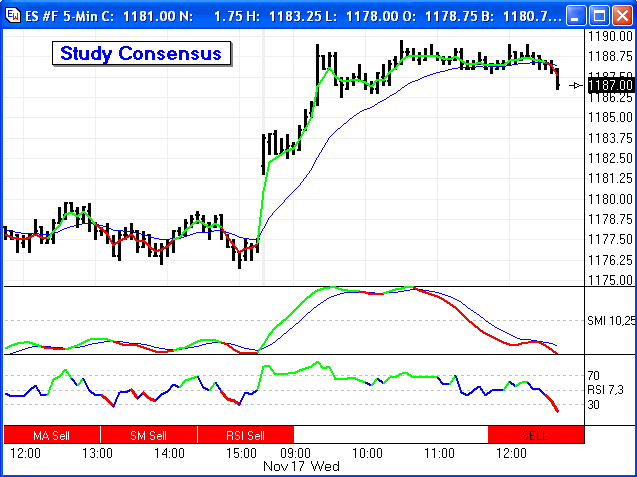Select the MA Sell signal bar
This screenshot has width=637, height=477.
pos(52,435)
